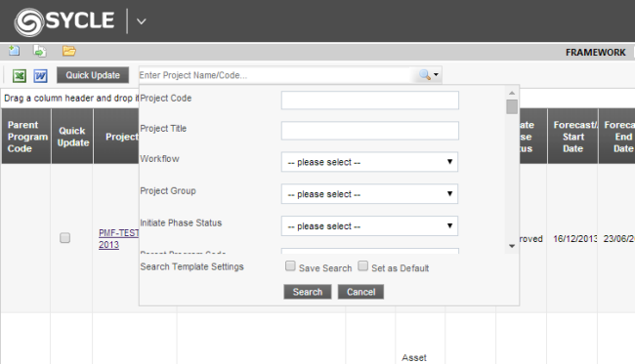The width and height of the screenshot is (635, 364).
Task: Enable the Set as Default checkbox
Action: pyautogui.click(x=362, y=265)
